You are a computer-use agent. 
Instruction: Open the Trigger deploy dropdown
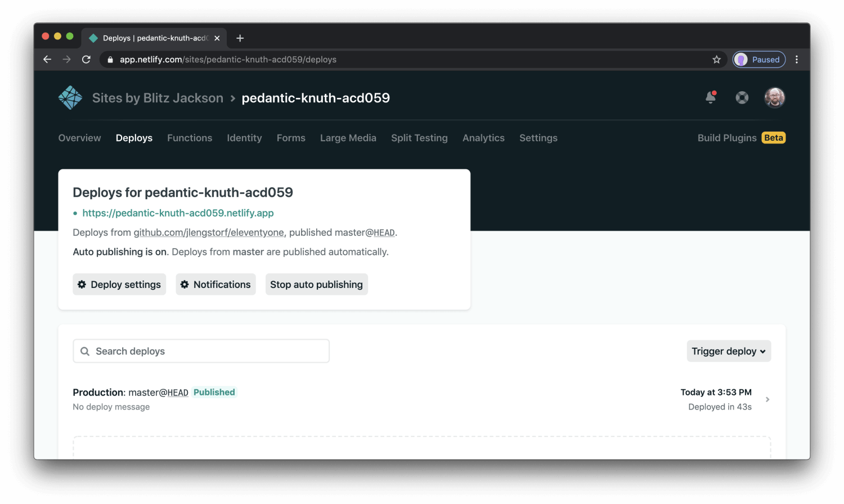pos(729,351)
